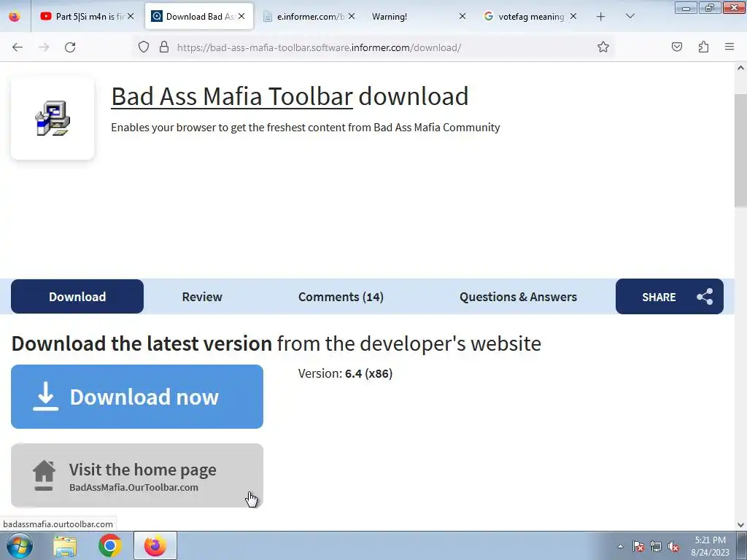Viewport: 747px width, 560px height.
Task: Click the network connection tray icon
Action: pyautogui.click(x=656, y=546)
